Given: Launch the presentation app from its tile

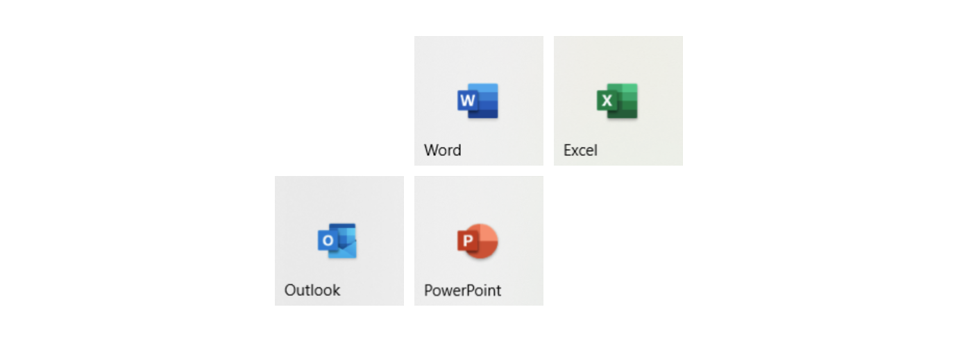Looking at the screenshot, I should pyautogui.click(x=479, y=240).
